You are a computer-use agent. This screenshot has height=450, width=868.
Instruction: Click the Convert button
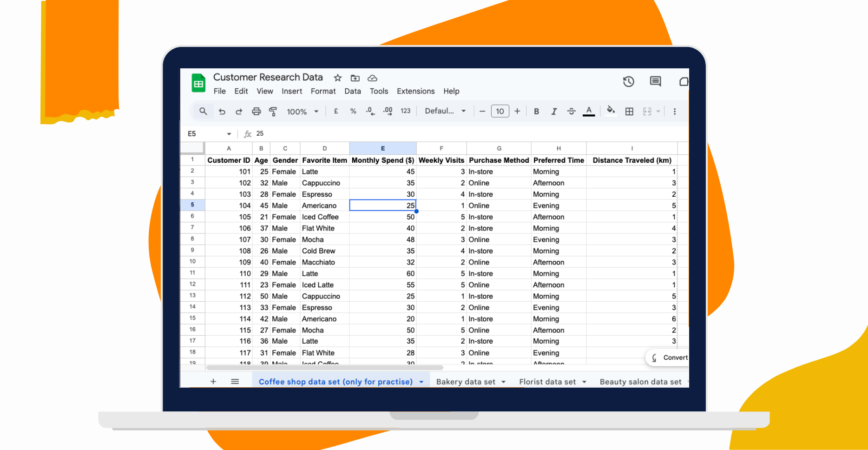pyautogui.click(x=668, y=357)
